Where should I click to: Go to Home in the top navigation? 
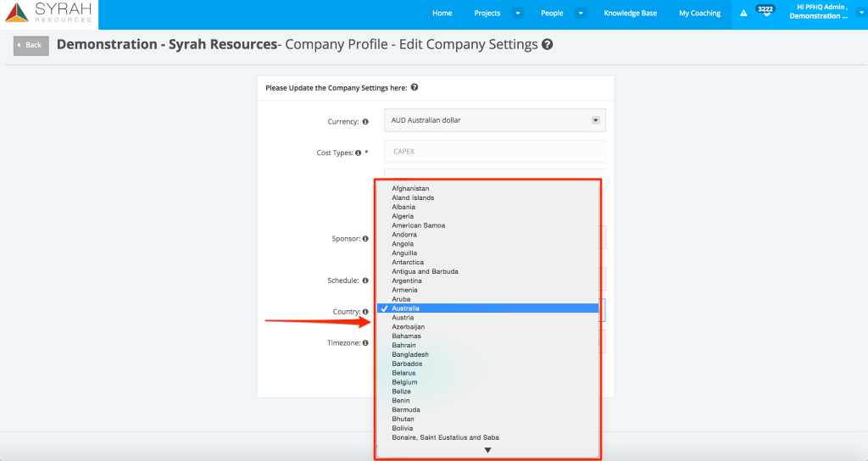tap(442, 14)
